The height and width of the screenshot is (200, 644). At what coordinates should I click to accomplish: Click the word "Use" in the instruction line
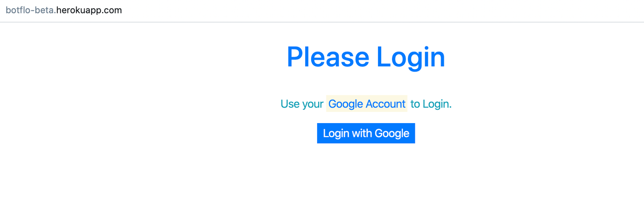290,104
